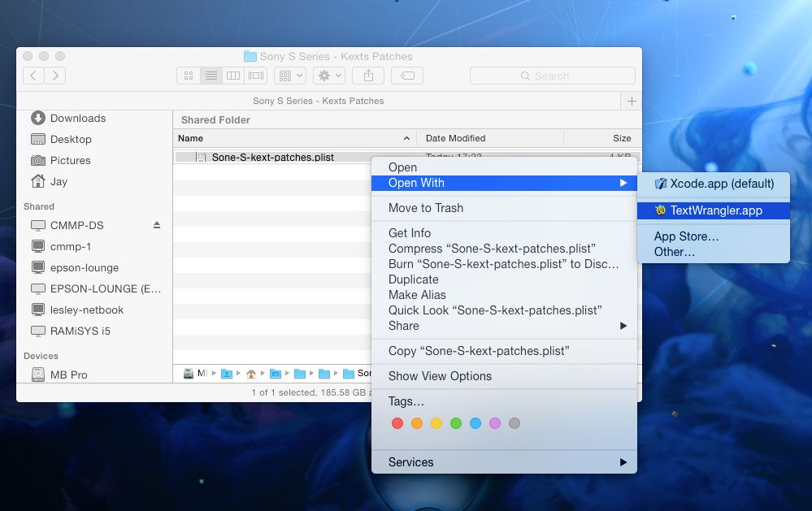Click the Finder Search field
This screenshot has height=511, width=812.
click(553, 76)
